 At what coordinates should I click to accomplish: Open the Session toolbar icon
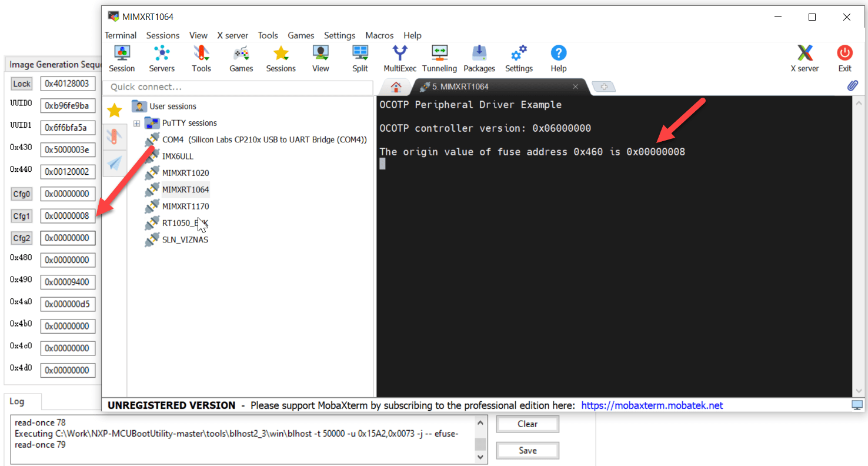[122, 59]
